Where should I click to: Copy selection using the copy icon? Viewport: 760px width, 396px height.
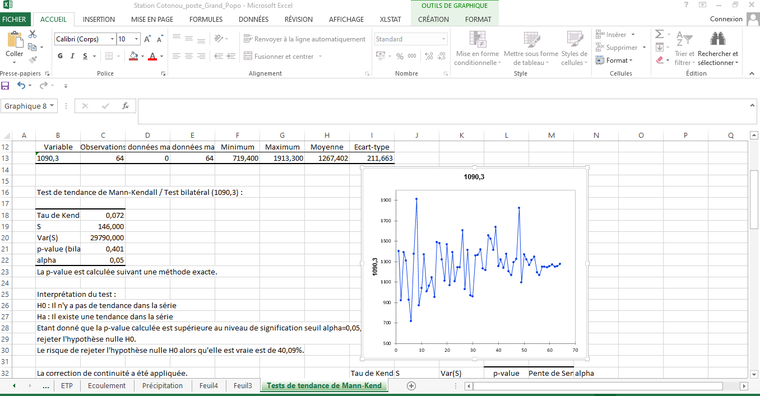point(32,47)
